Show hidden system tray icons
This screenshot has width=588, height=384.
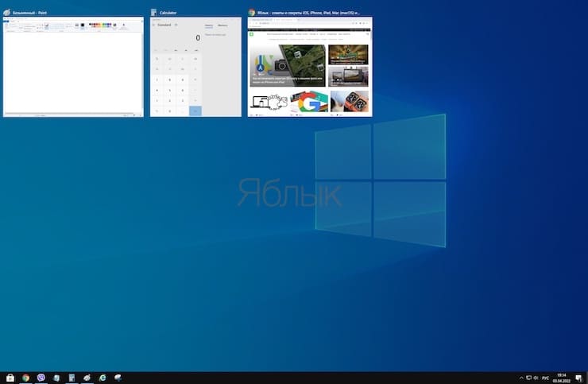[x=521, y=378]
